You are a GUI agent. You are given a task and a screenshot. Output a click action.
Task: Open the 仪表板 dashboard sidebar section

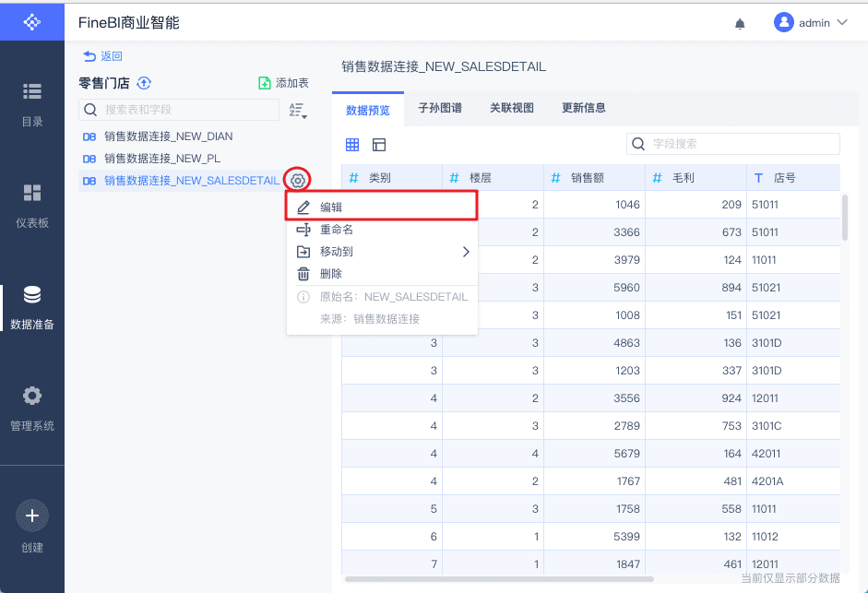point(32,205)
